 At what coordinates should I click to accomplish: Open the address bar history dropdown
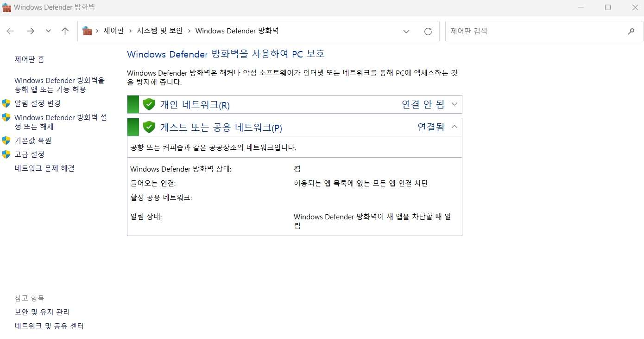(406, 32)
